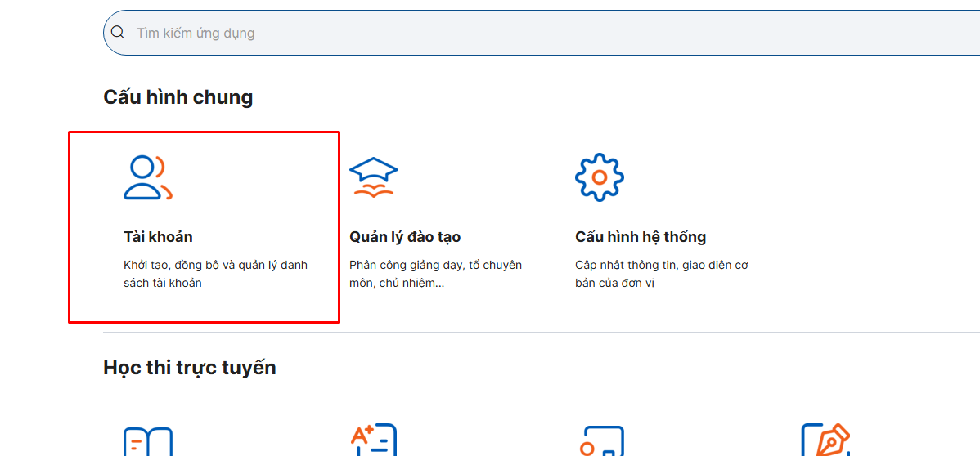Click the Cấu hình hệ thống gear icon
Screen dimensions: 980x456
click(599, 177)
